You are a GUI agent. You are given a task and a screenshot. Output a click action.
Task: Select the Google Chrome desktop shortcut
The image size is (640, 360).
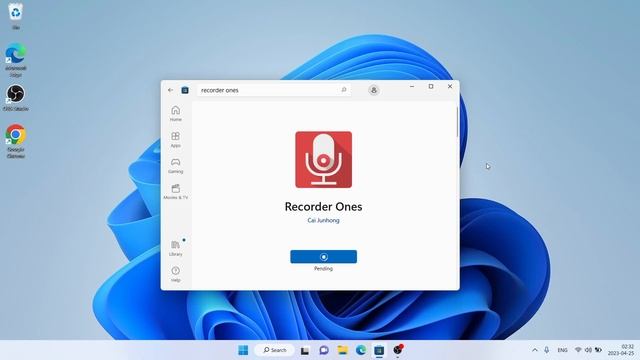16,141
